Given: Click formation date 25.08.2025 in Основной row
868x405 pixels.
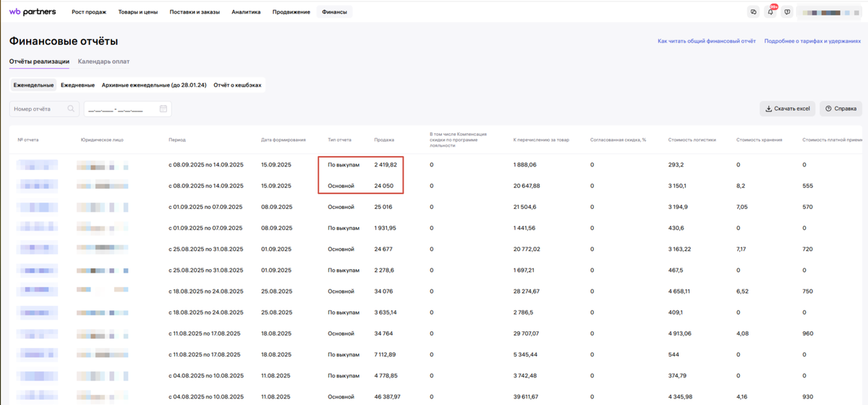Looking at the screenshot, I should [x=277, y=291].
